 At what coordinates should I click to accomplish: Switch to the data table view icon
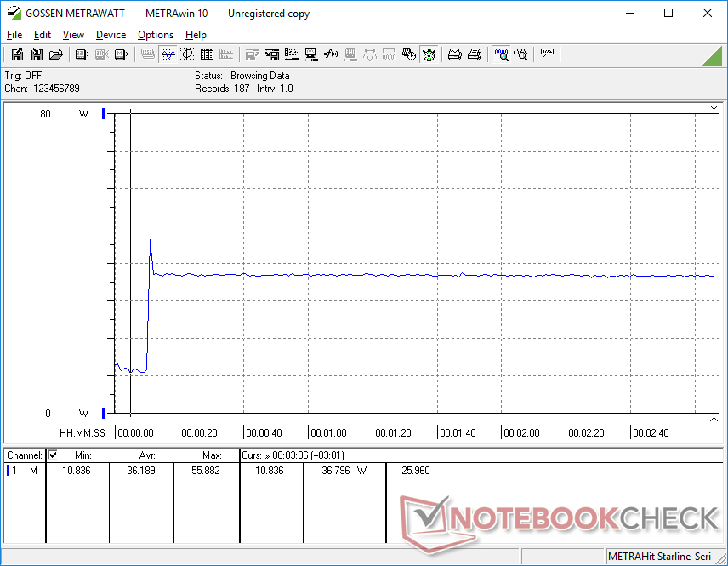click(207, 54)
